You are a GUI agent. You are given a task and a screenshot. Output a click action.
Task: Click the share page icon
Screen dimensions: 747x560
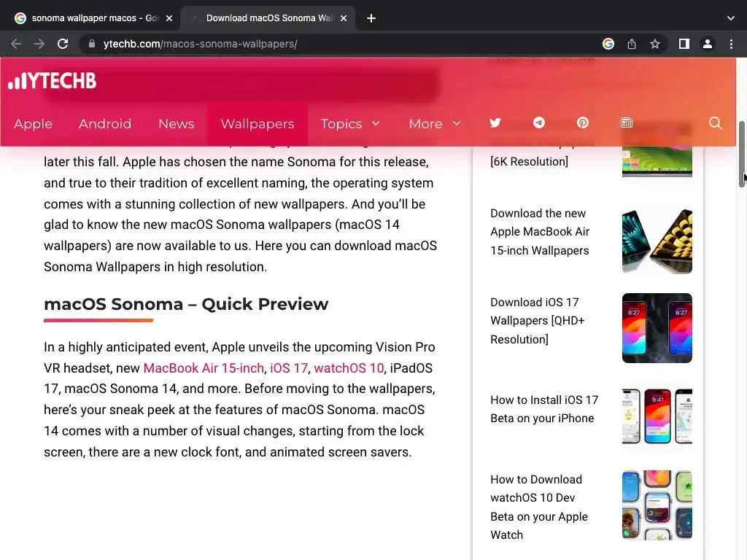[x=631, y=44]
